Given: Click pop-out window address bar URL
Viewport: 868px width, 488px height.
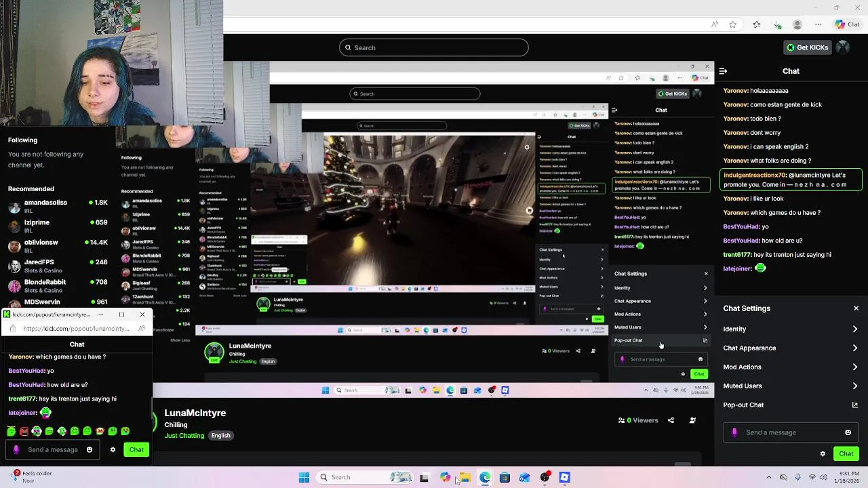Looking at the screenshot, I should click(76, 329).
